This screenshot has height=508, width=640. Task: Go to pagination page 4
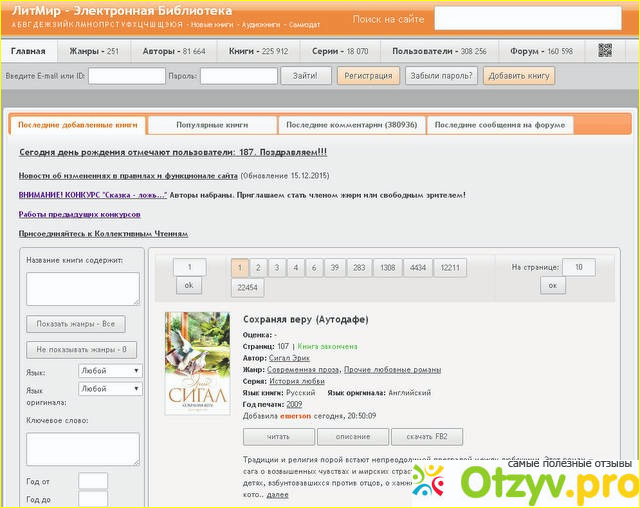point(296,268)
